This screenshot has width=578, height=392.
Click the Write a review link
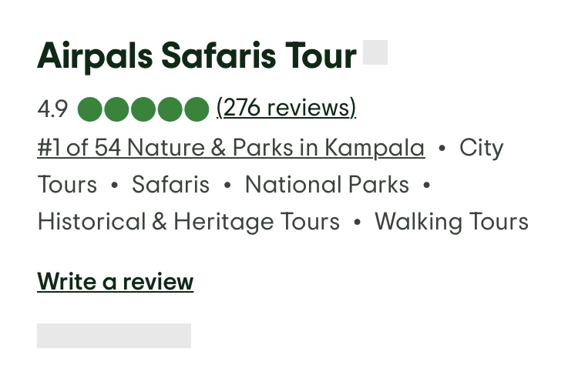pos(115,282)
